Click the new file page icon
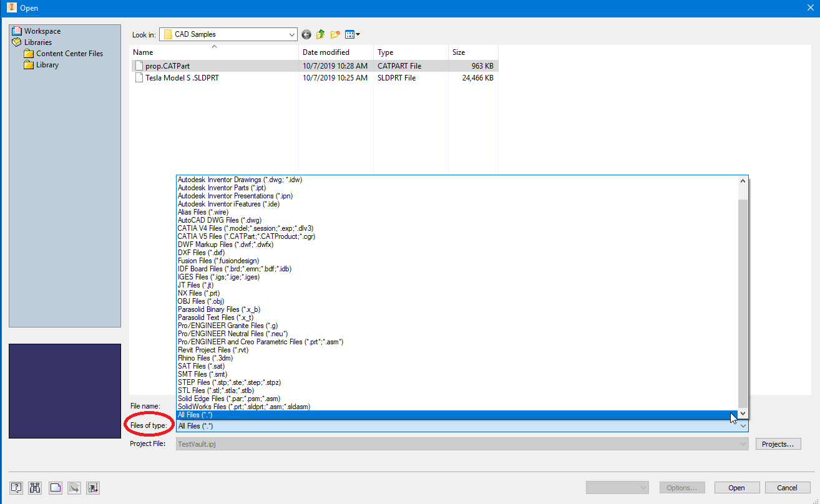 click(55, 488)
